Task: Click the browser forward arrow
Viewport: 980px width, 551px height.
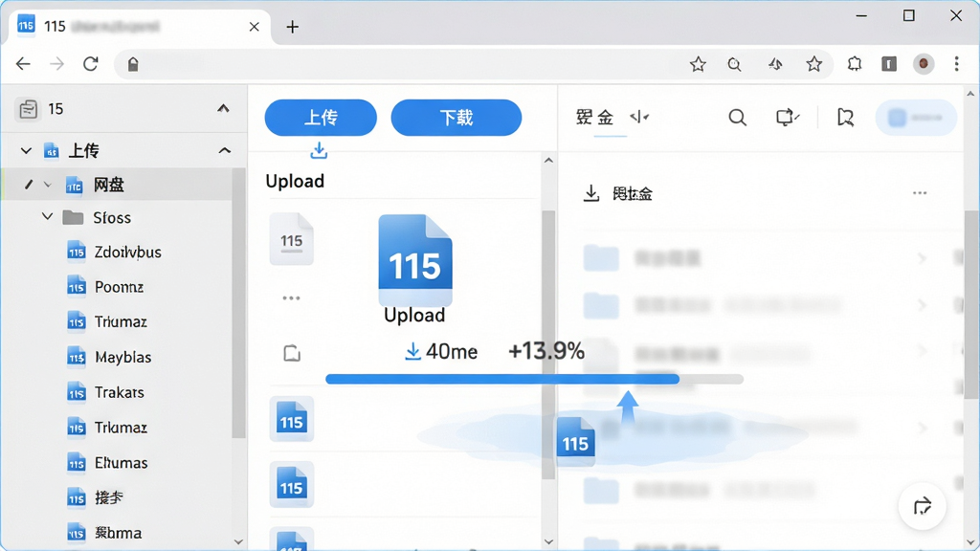Action: 56,64
